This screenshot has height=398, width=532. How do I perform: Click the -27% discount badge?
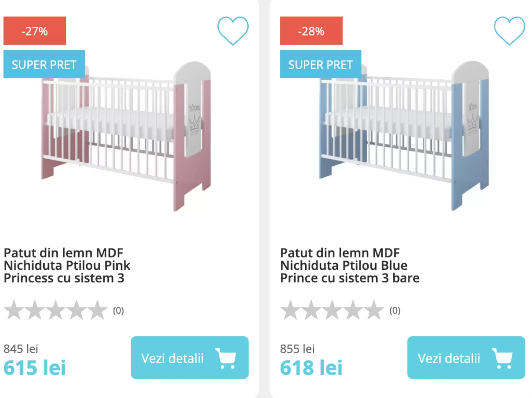35,31
